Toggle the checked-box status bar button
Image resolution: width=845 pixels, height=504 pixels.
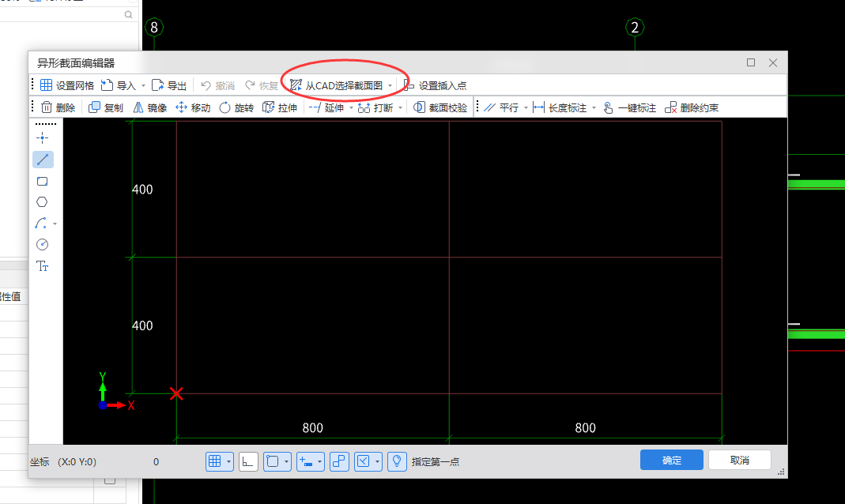[364, 461]
